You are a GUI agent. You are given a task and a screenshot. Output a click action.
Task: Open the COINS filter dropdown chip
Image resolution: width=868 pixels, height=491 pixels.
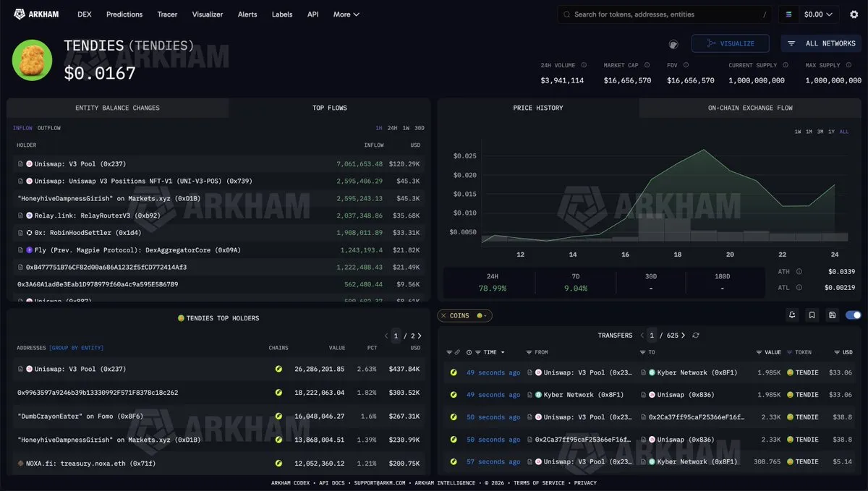tap(464, 316)
